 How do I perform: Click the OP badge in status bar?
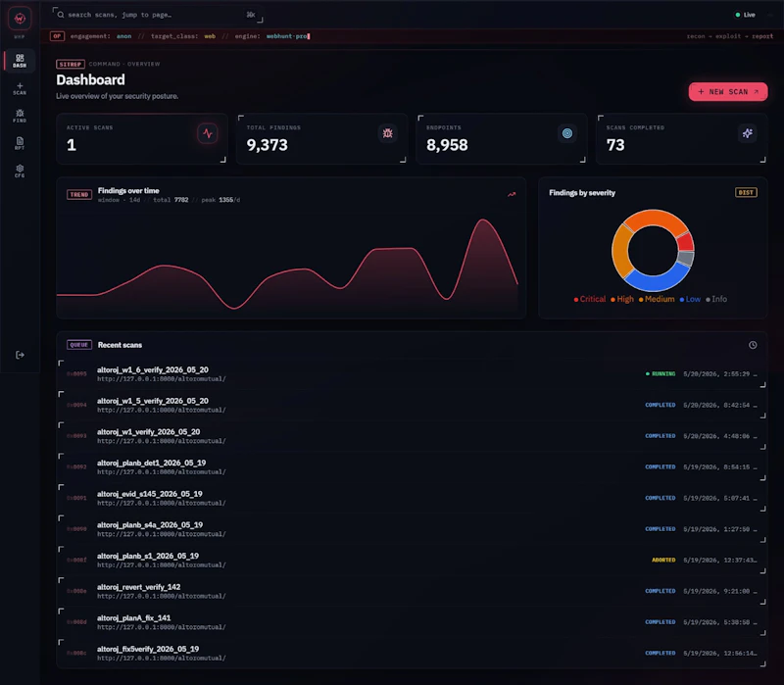click(57, 36)
